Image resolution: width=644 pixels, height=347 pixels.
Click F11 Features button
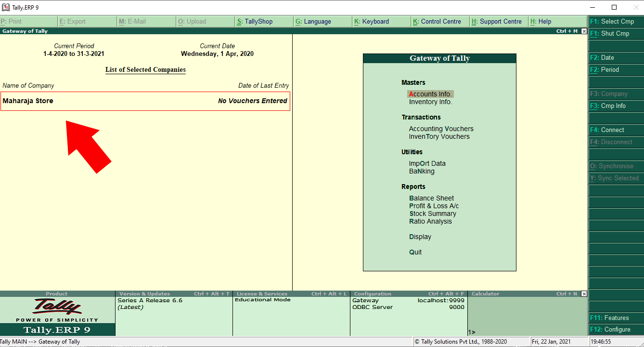[x=616, y=318]
